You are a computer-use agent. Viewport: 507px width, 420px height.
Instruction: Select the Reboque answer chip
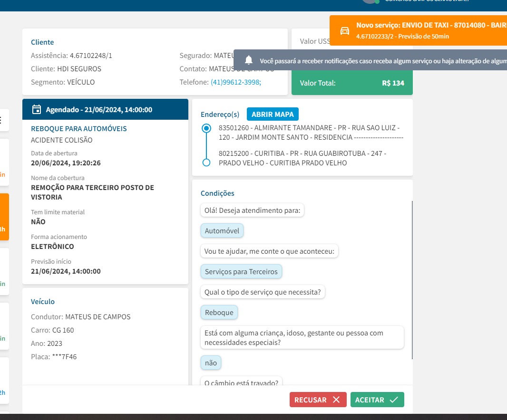pyautogui.click(x=219, y=313)
